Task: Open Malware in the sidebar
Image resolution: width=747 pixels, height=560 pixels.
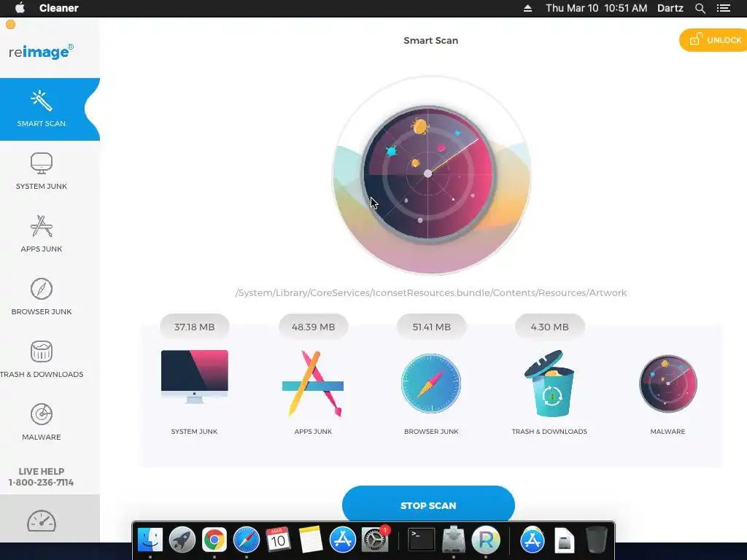Action: point(42,422)
